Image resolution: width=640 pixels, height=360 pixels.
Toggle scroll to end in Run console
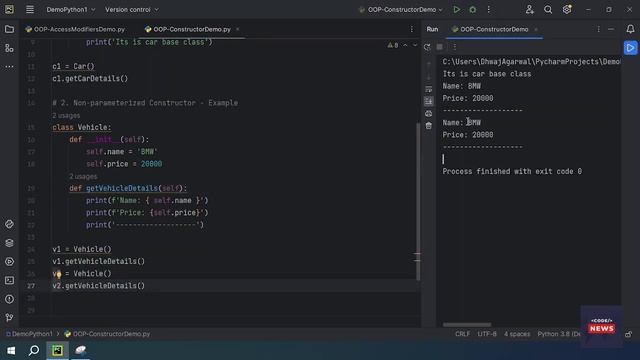pos(429,101)
